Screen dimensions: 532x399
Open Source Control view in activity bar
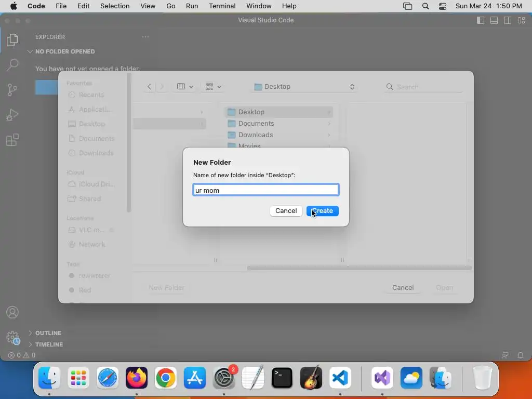(12, 89)
